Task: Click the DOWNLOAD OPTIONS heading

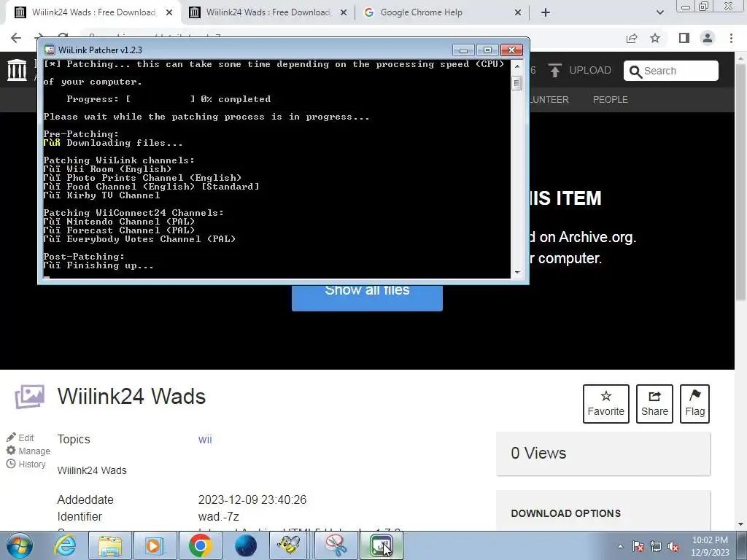Action: [x=565, y=513]
